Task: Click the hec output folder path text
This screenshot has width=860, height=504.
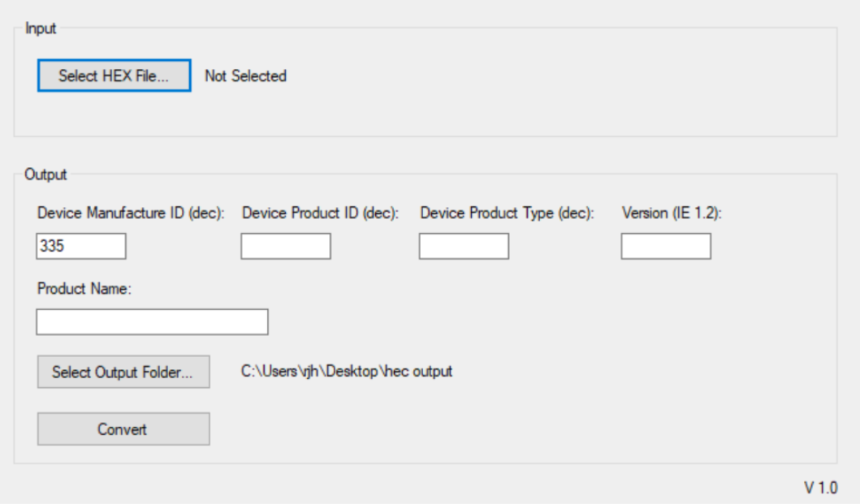Action: (347, 372)
